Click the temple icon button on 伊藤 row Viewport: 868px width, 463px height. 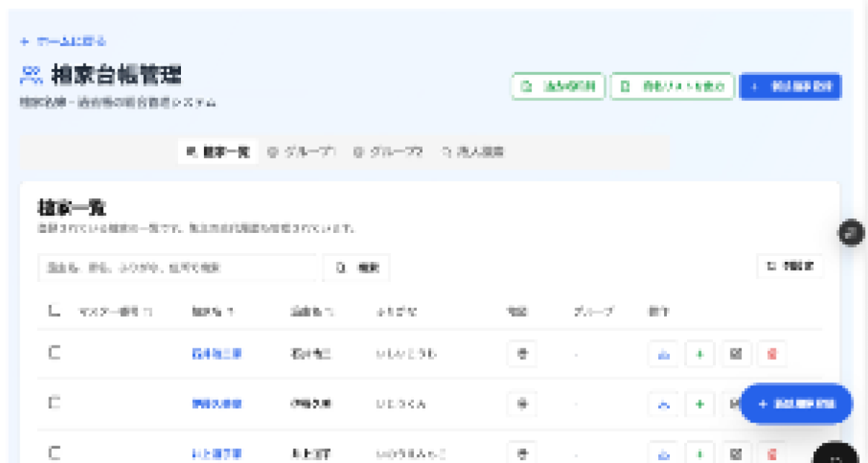(522, 404)
